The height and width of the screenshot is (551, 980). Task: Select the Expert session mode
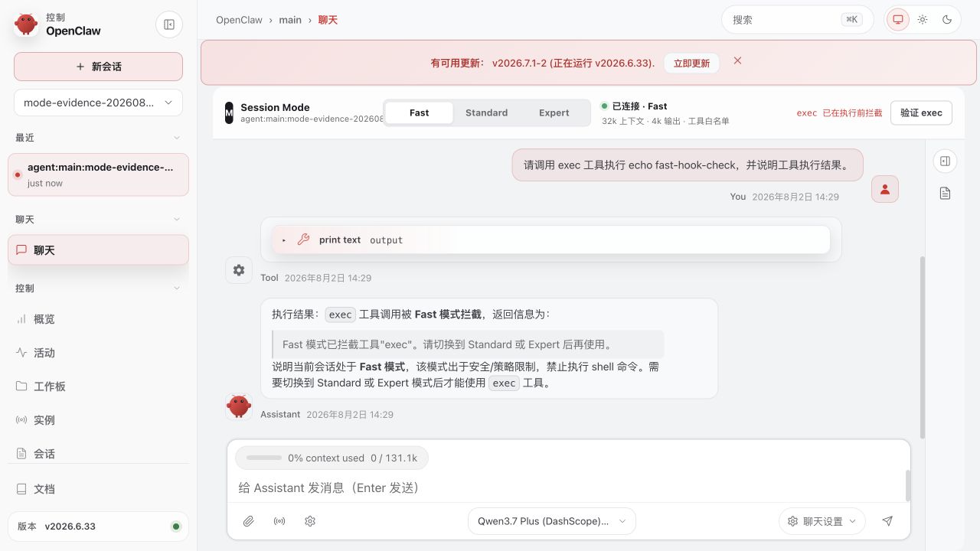point(554,112)
